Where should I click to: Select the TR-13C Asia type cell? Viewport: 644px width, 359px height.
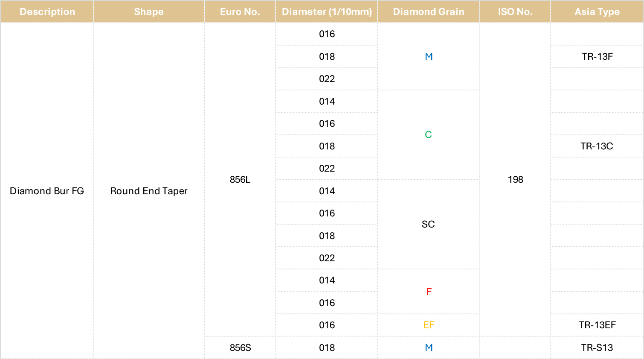(597, 146)
